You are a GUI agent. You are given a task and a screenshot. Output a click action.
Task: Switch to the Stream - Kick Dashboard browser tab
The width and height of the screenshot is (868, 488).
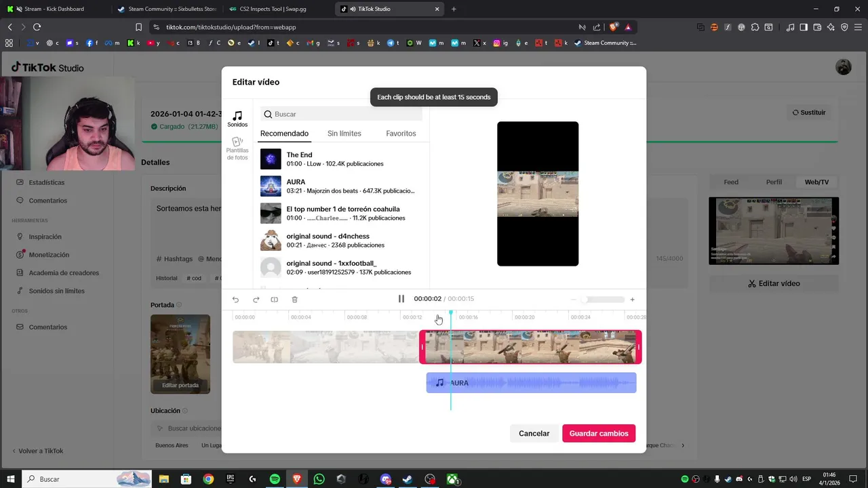point(54,9)
